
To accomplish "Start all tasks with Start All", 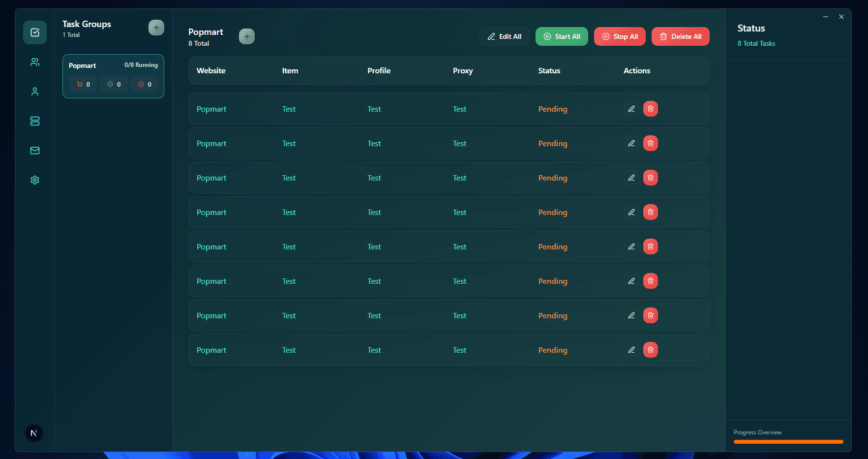I will pyautogui.click(x=562, y=36).
